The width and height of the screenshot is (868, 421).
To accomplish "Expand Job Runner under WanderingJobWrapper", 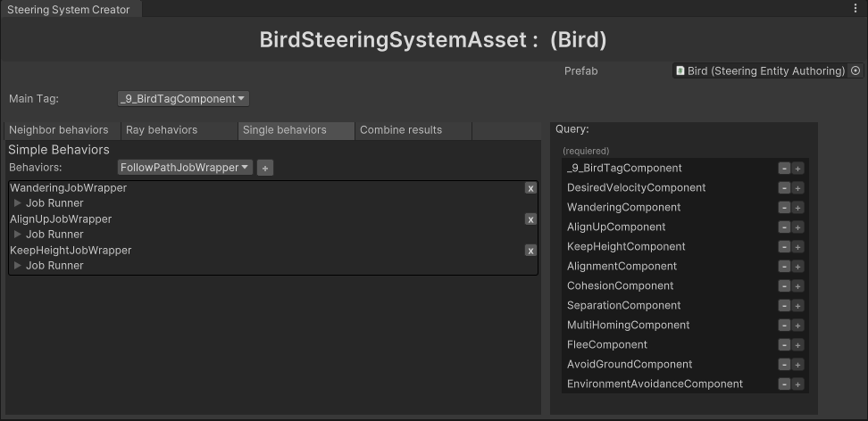I will click(18, 203).
